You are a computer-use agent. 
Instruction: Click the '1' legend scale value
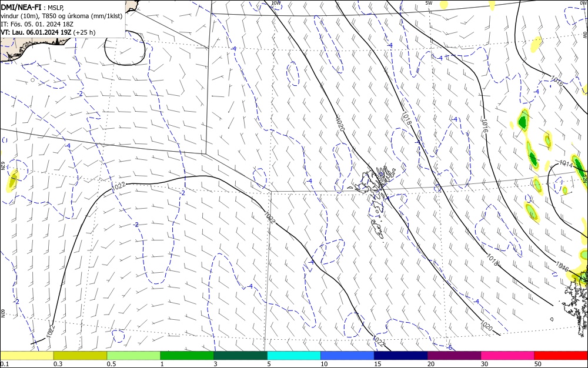[x=162, y=364]
